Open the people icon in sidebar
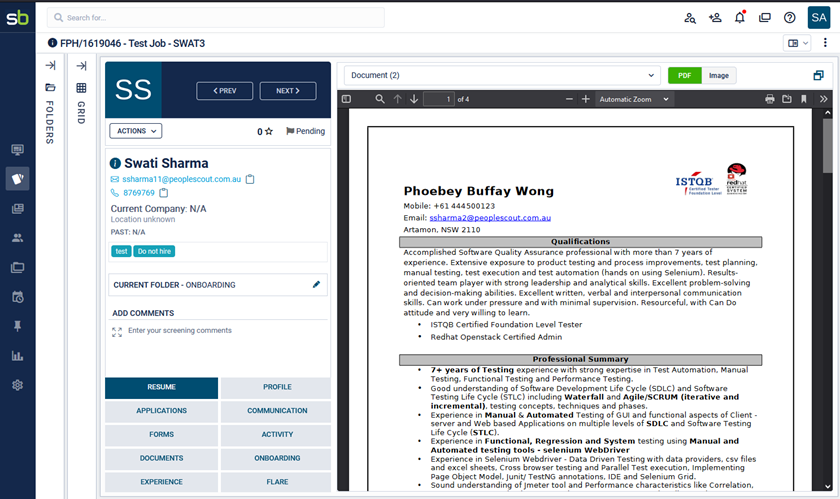The width and height of the screenshot is (840, 499). (18, 238)
